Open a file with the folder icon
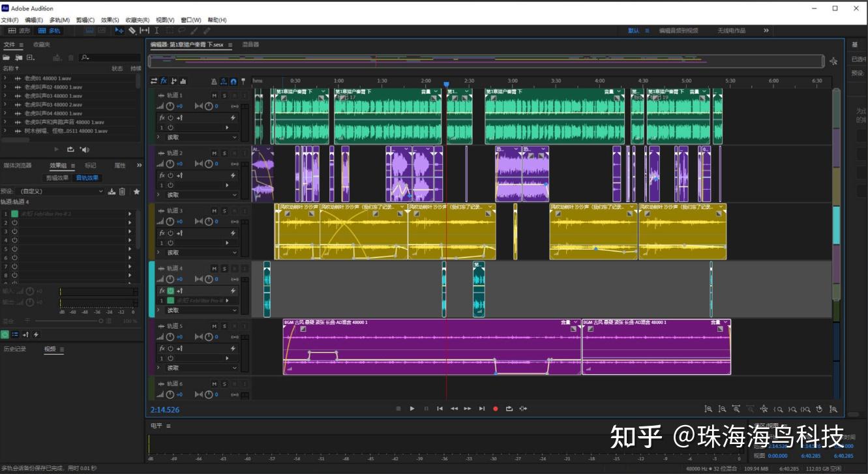 click(x=7, y=57)
